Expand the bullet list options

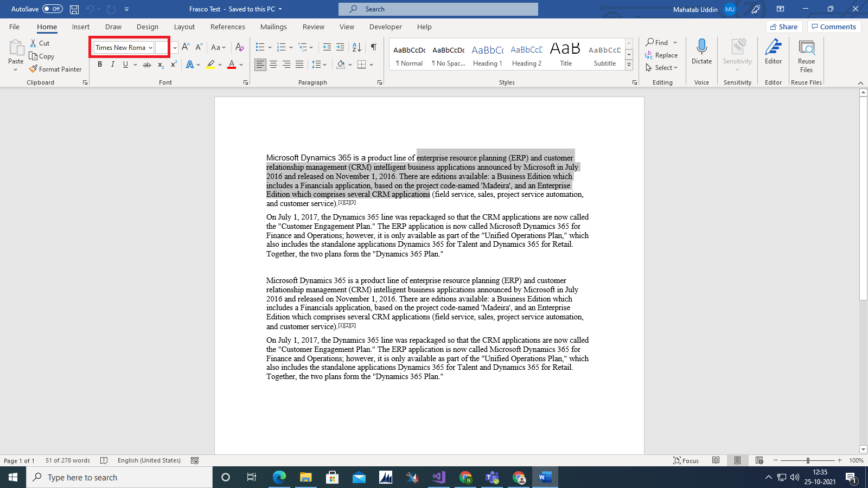coord(269,47)
